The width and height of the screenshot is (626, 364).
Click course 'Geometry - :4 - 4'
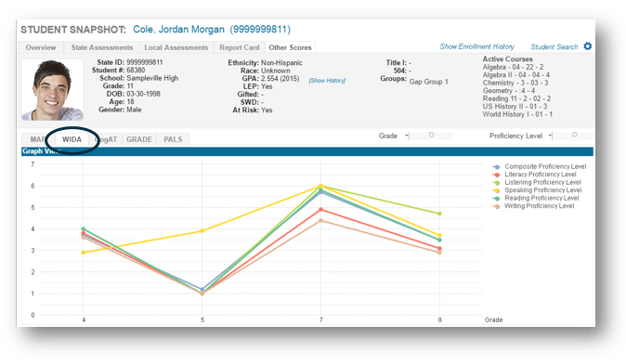pos(509,91)
